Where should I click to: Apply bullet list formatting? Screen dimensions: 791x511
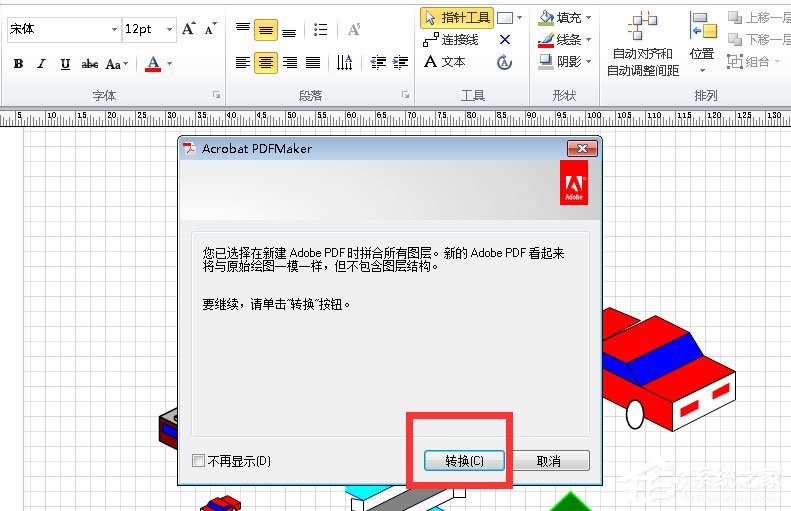point(320,30)
